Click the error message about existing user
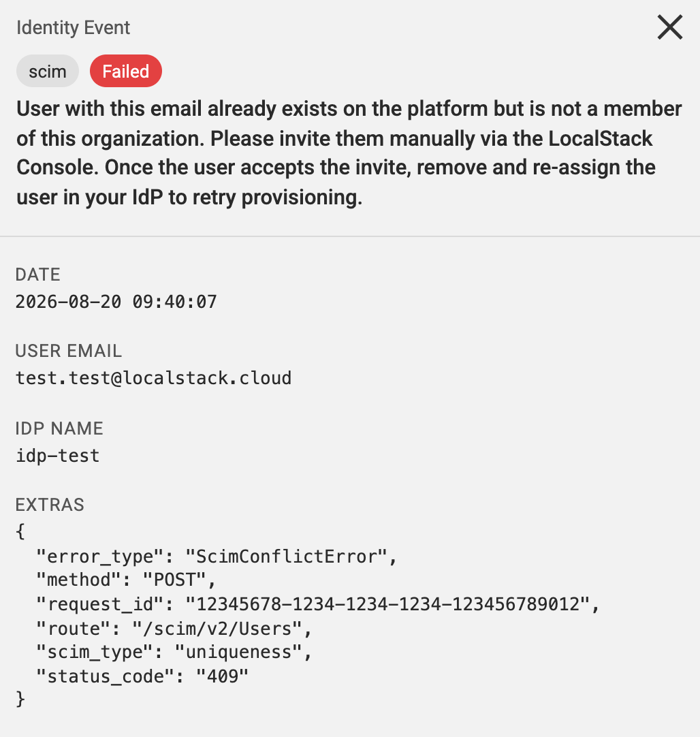The image size is (700, 737). (x=349, y=153)
